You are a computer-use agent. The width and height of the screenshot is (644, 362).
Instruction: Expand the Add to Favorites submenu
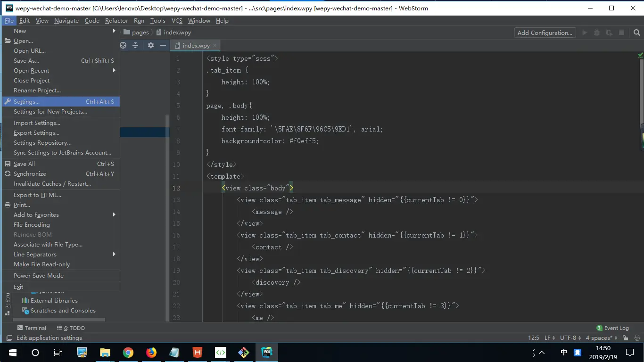tap(61, 215)
